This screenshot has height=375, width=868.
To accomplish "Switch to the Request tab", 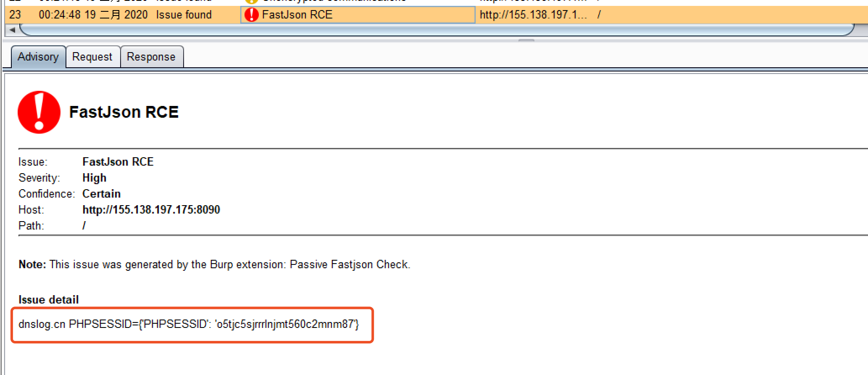I will pos(92,57).
